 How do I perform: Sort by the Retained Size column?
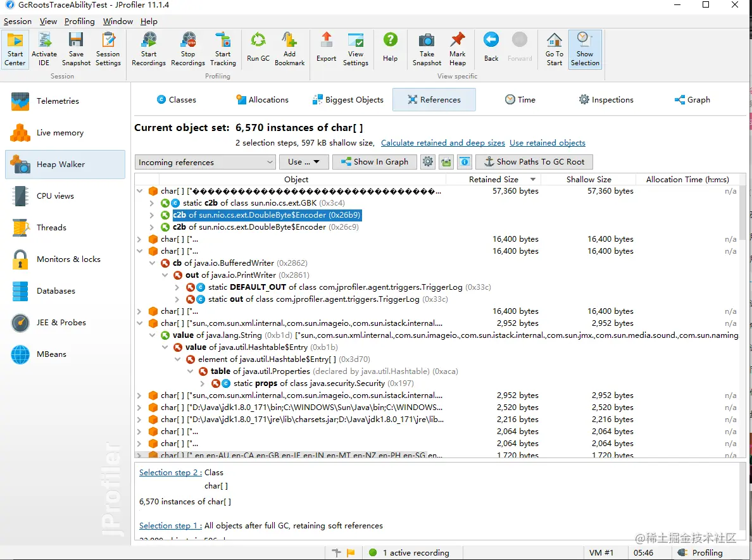494,179
